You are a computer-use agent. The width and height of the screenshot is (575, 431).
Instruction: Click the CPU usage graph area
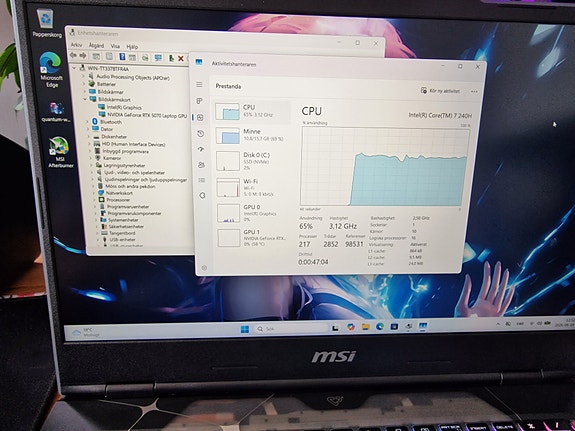384,167
